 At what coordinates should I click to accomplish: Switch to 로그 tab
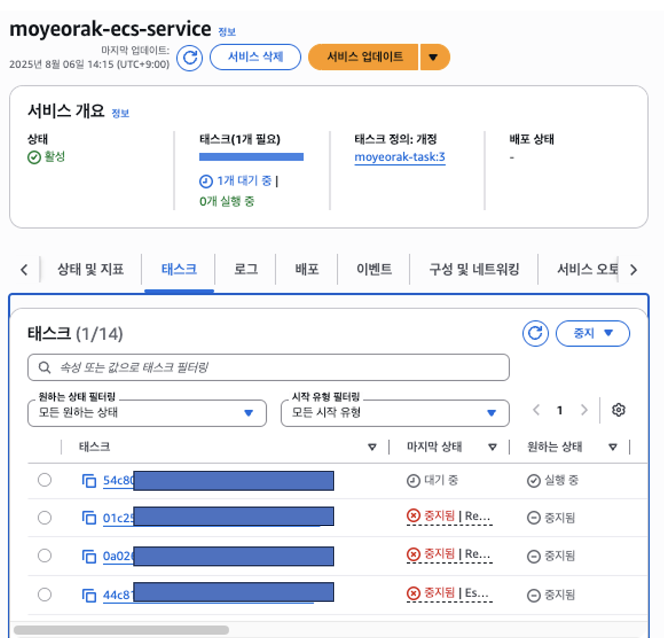[246, 269]
